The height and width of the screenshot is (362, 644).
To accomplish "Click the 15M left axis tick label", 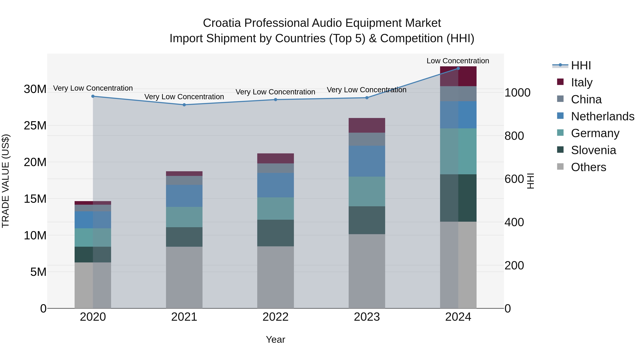I will 35,199.
